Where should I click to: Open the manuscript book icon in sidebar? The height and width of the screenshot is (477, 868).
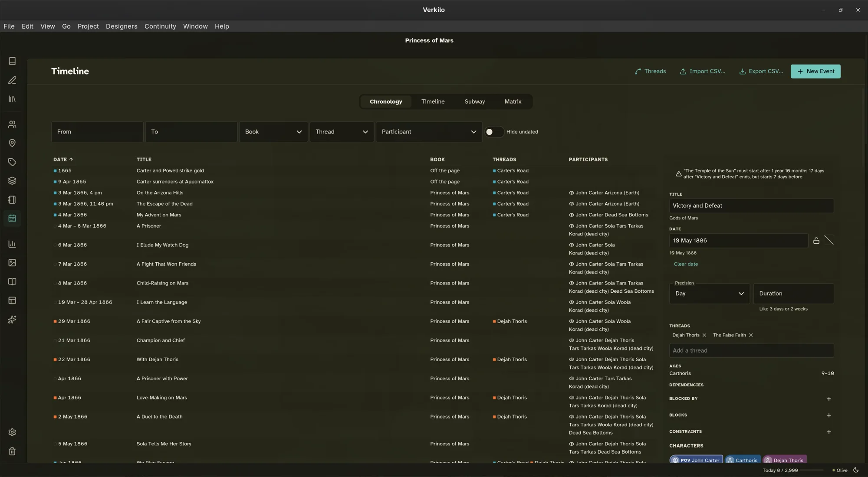click(x=12, y=61)
